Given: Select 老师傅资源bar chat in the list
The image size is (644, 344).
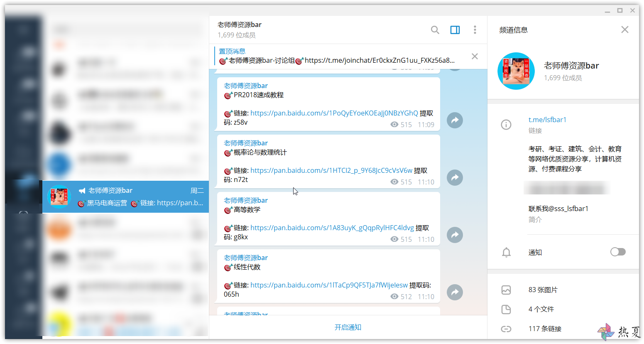Looking at the screenshot, I should coord(125,197).
